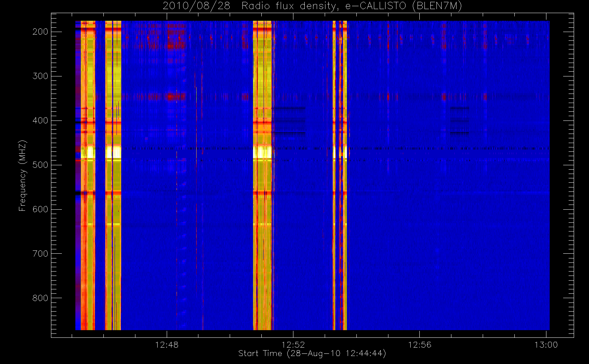Click the 'Frequency (MHz)' axis label
The height and width of the screenshot is (364, 589).
23,175
